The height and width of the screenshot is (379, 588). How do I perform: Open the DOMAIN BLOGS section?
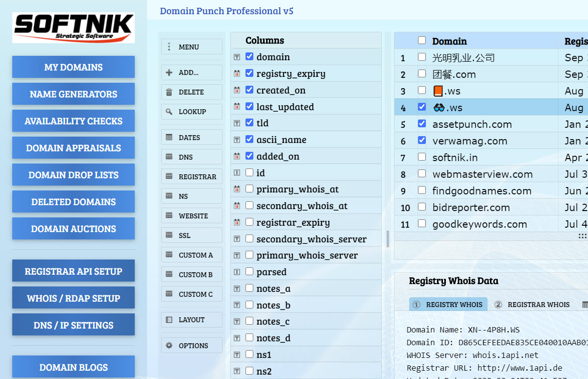coord(73,367)
